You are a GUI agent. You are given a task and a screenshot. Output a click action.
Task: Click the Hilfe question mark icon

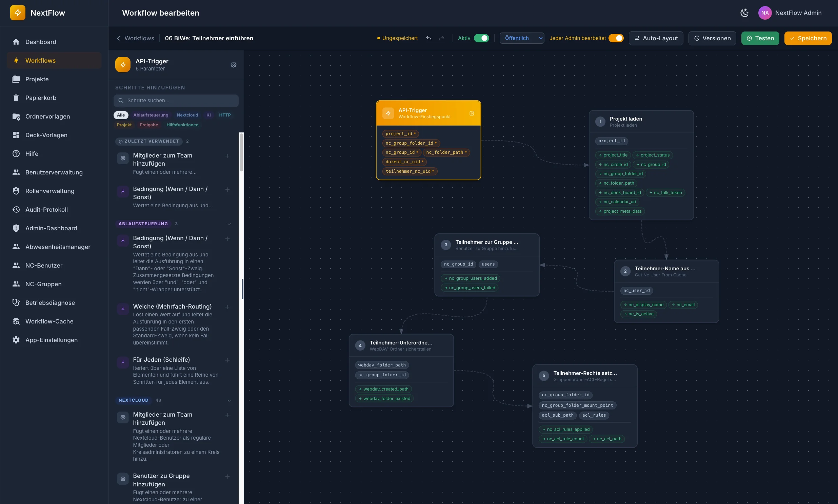coord(16,153)
